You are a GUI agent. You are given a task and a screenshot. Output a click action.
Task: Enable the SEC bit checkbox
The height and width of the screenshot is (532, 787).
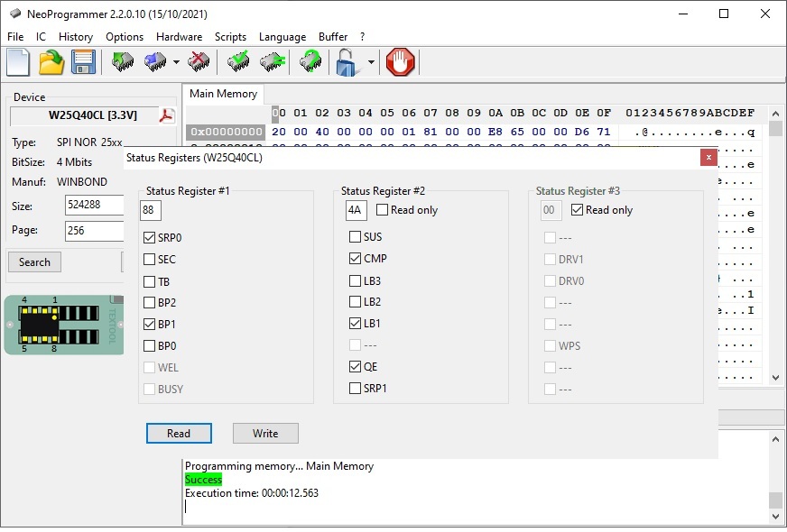coord(149,260)
